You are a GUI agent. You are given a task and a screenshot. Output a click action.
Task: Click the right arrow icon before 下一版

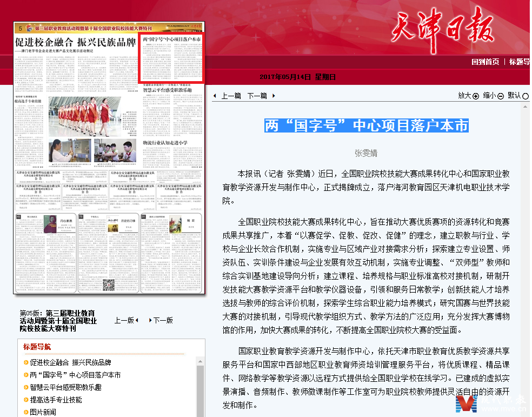150,320
